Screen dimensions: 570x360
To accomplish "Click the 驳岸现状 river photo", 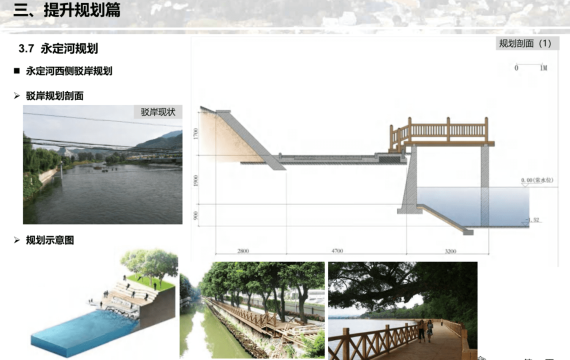I will [x=103, y=164].
